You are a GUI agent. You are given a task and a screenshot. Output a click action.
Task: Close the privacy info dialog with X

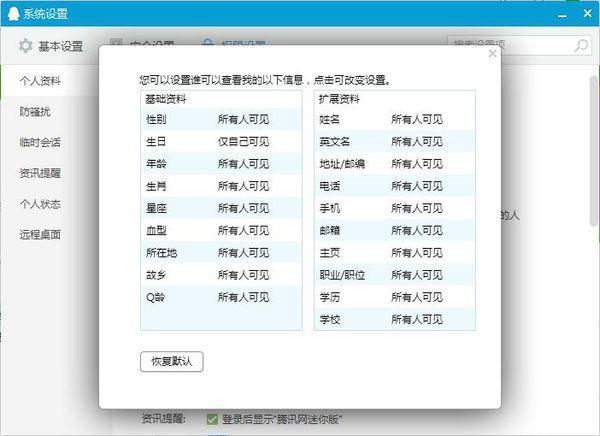[492, 54]
